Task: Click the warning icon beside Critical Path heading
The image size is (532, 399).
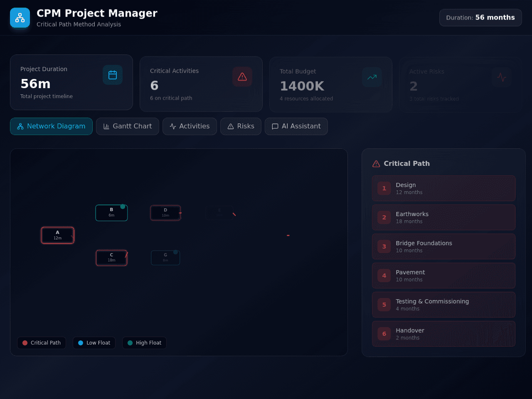Action: (376, 164)
